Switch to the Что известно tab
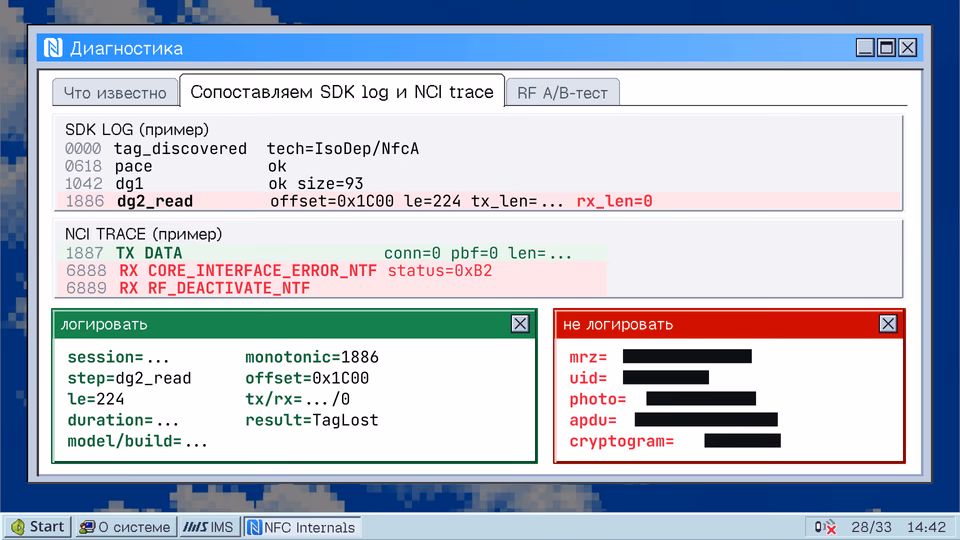This screenshot has width=960, height=540. point(115,92)
